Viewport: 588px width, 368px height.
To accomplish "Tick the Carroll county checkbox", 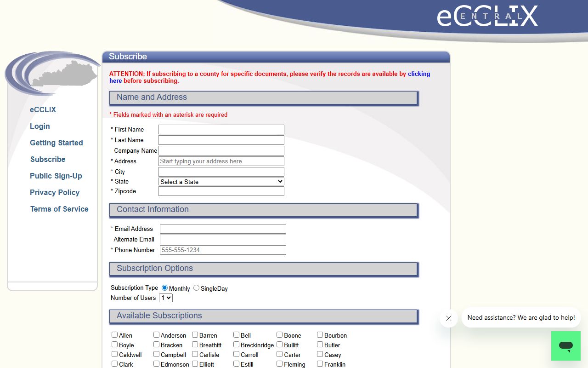I will coord(236,354).
